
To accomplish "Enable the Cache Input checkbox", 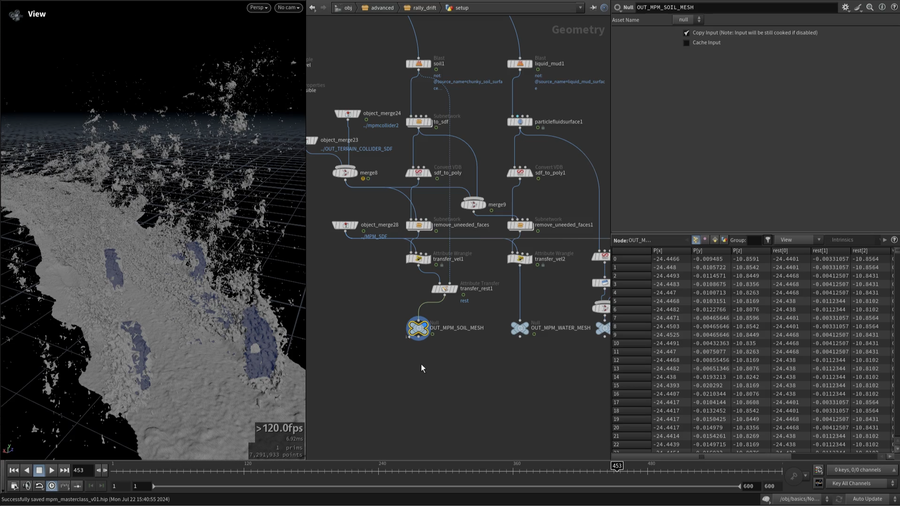I will pyautogui.click(x=686, y=43).
